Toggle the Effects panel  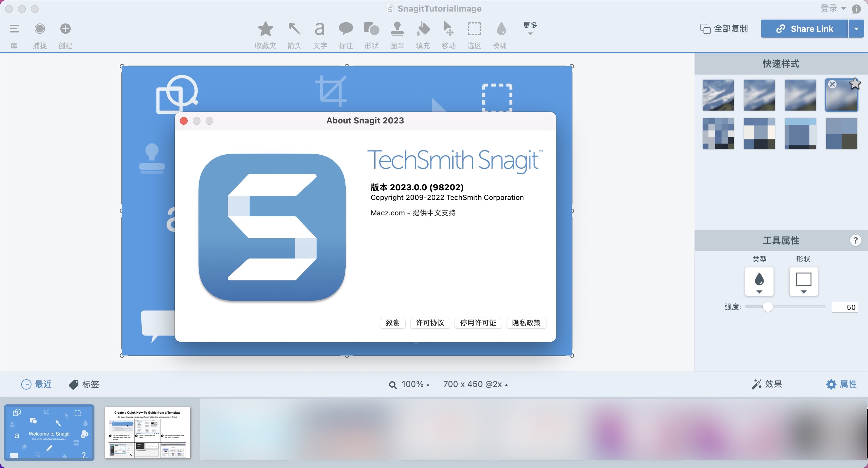click(767, 384)
